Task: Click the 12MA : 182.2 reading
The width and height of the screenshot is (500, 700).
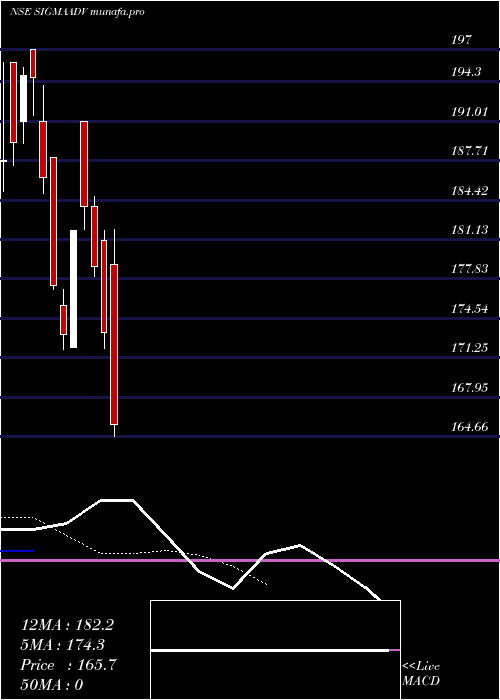Action: (67, 625)
